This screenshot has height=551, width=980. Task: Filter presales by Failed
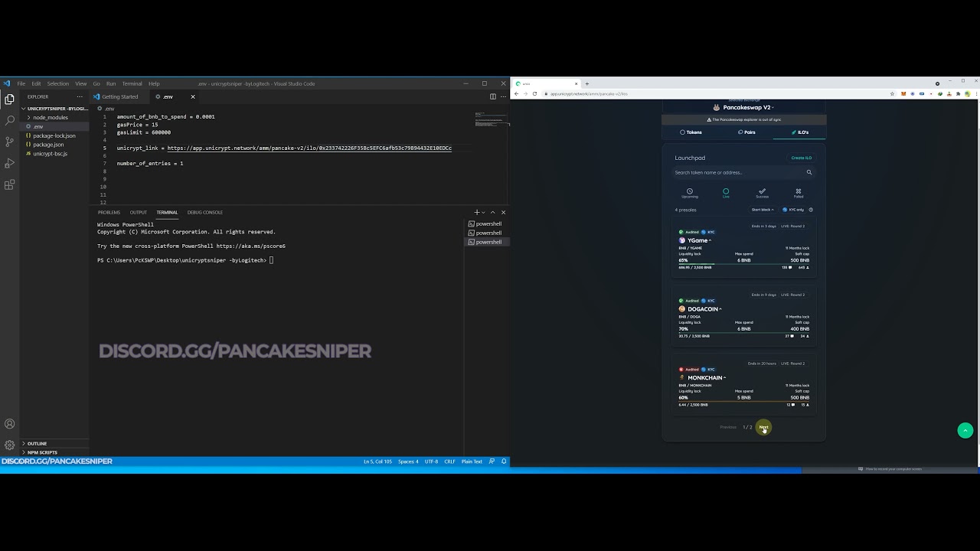coord(799,193)
